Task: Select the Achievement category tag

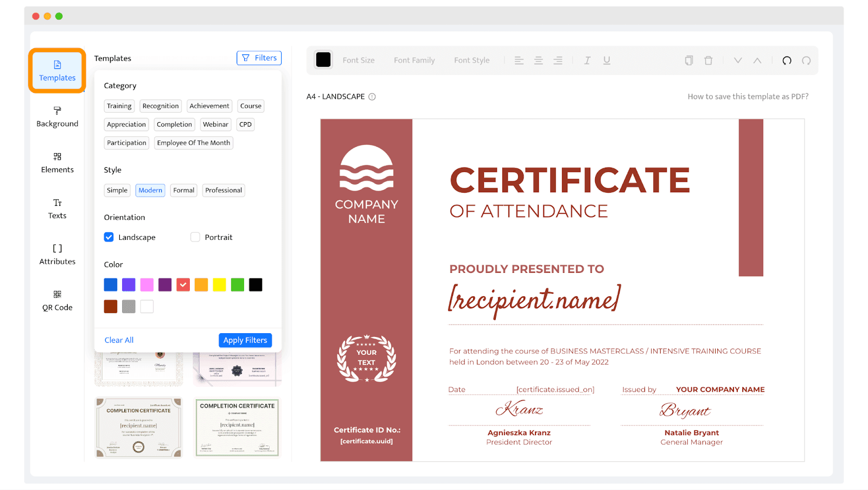Action: coord(209,106)
